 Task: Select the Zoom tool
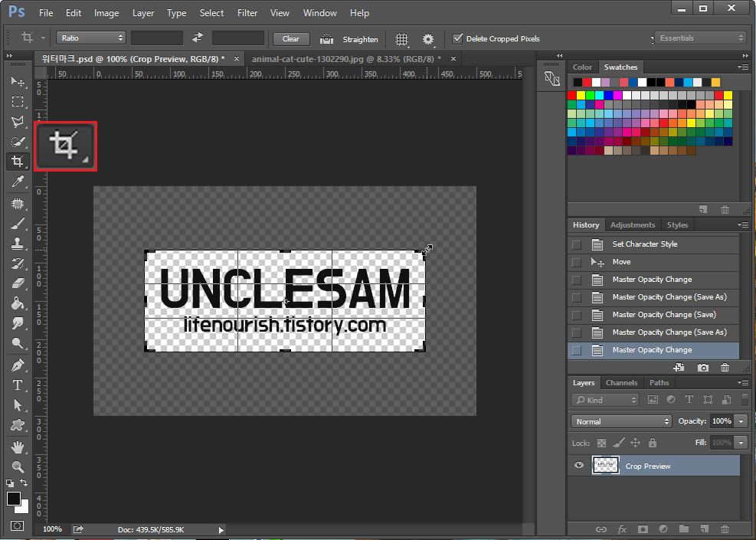(18, 466)
